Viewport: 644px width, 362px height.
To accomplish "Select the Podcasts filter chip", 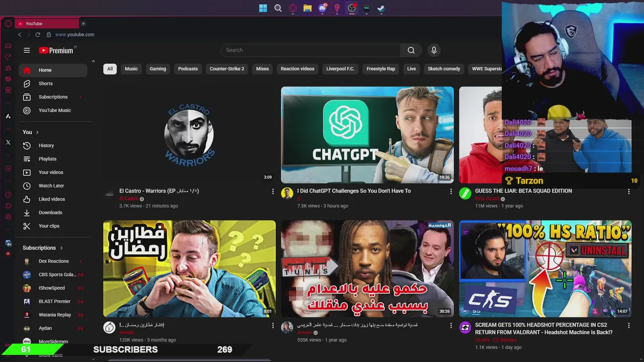I will tap(188, 69).
